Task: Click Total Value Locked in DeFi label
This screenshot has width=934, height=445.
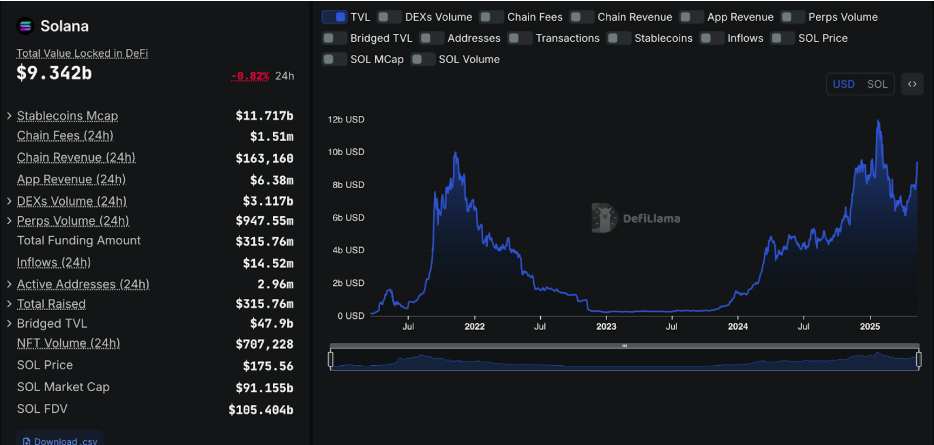Action: tap(82, 53)
